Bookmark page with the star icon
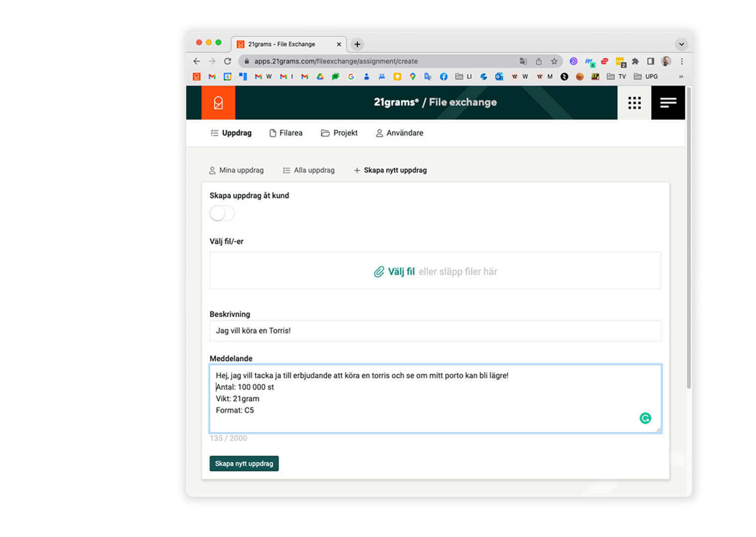Viewport: 756px width, 537px height. click(x=554, y=61)
